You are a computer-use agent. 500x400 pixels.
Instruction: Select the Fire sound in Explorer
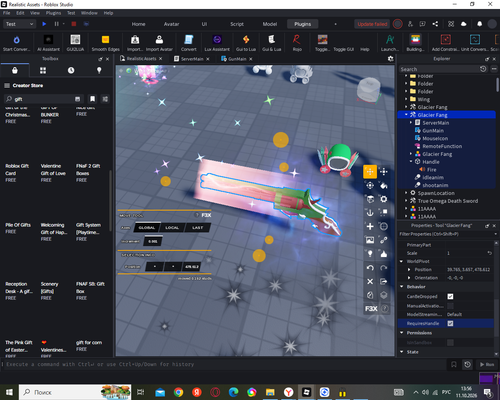(431, 170)
